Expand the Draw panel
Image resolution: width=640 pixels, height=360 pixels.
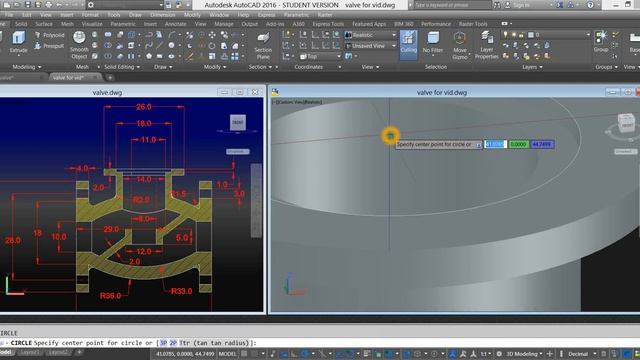pyautogui.click(x=163, y=67)
